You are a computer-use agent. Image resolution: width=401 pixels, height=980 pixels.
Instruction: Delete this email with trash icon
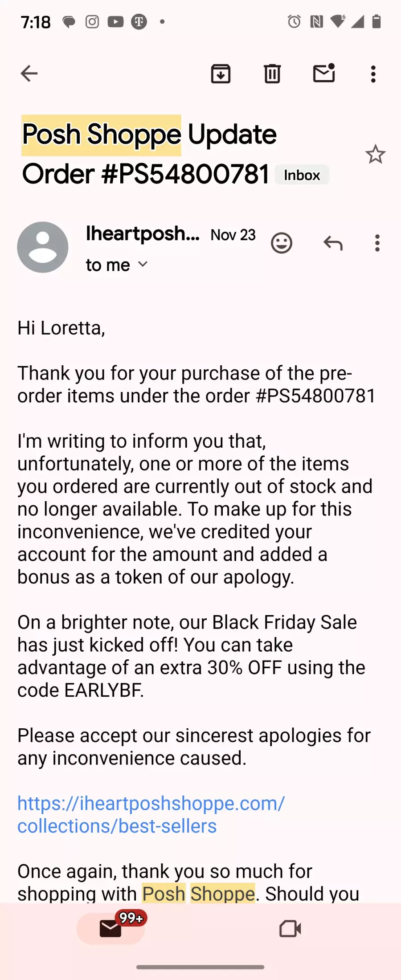pyautogui.click(x=272, y=73)
